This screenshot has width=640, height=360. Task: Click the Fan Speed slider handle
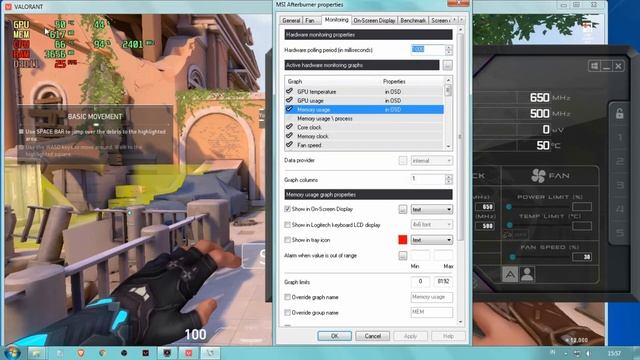513,257
